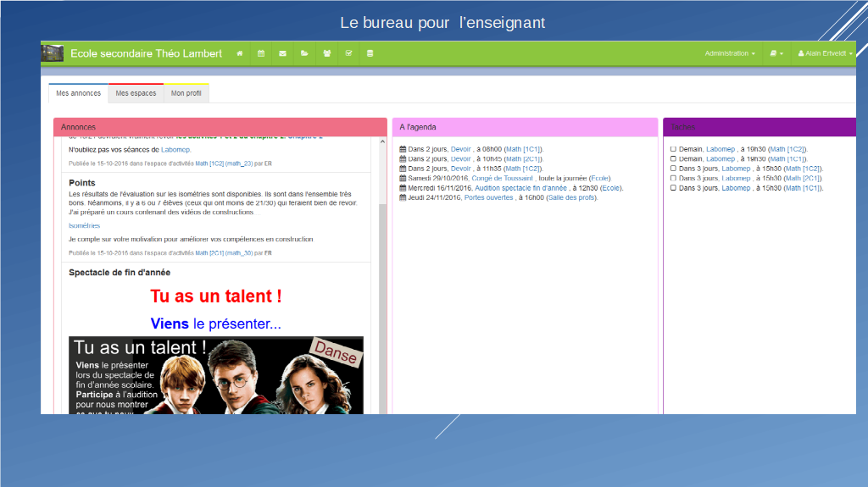
Task: Click Tu as un talent poster image
Action: pos(216,375)
